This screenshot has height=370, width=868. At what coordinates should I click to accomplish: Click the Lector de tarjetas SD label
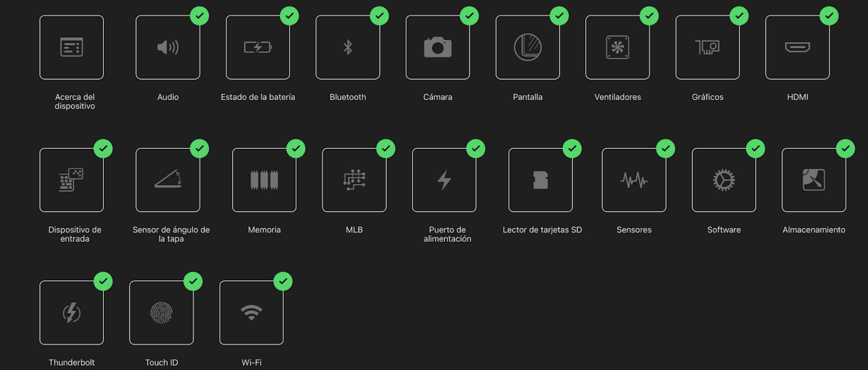pyautogui.click(x=542, y=230)
